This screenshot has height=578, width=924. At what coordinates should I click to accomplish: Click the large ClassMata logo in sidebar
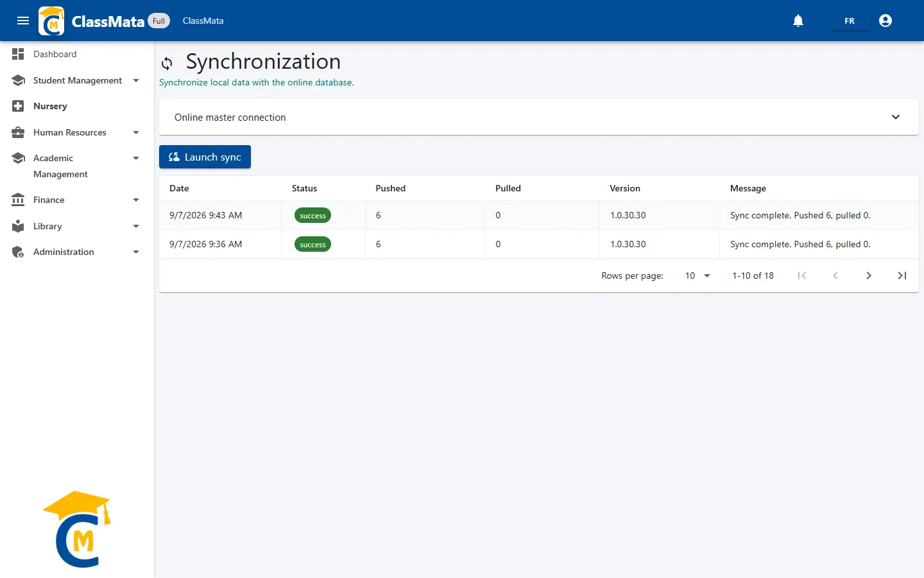tap(78, 529)
